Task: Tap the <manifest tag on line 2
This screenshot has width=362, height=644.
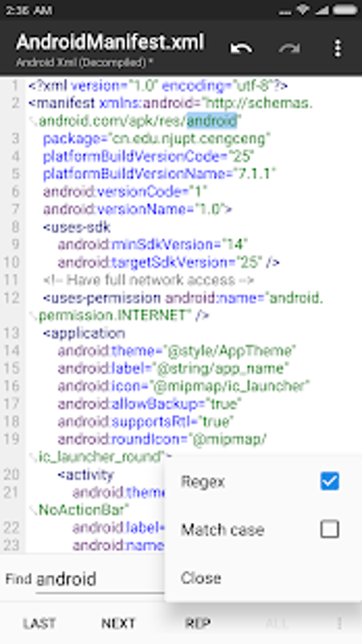Action: tap(62, 103)
